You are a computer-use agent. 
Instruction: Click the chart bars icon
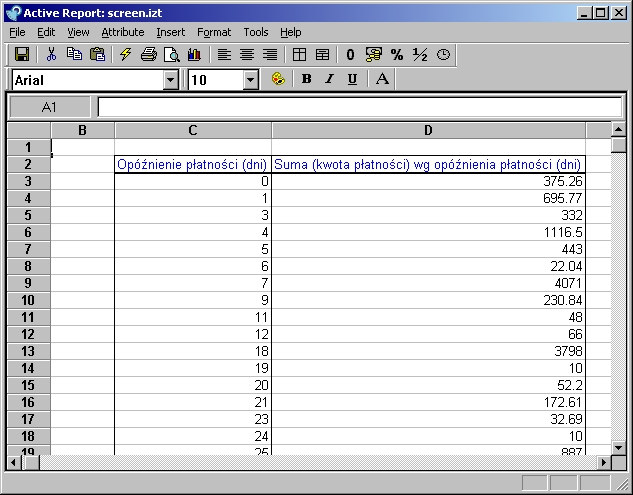pyautogui.click(x=194, y=54)
